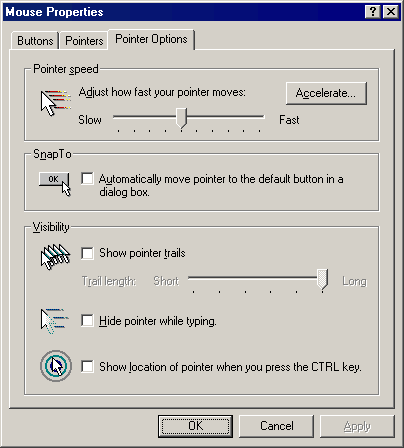
Task: Click the question mark help button
Action: [x=373, y=12]
